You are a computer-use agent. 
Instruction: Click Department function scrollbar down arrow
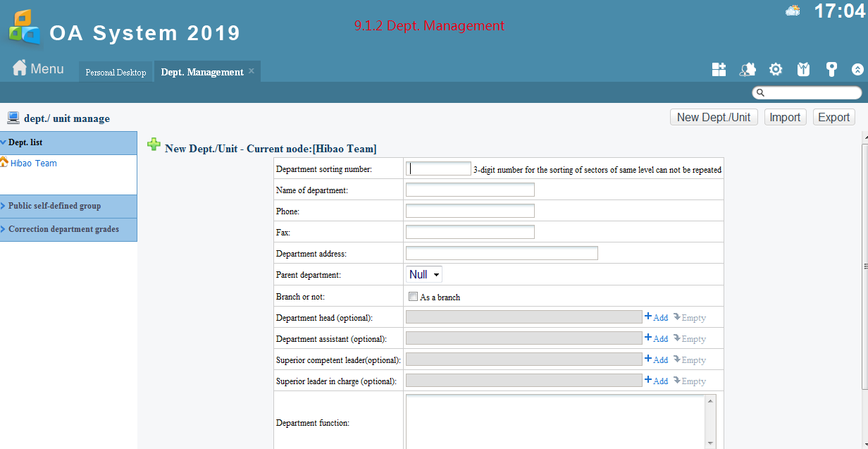coord(710,443)
